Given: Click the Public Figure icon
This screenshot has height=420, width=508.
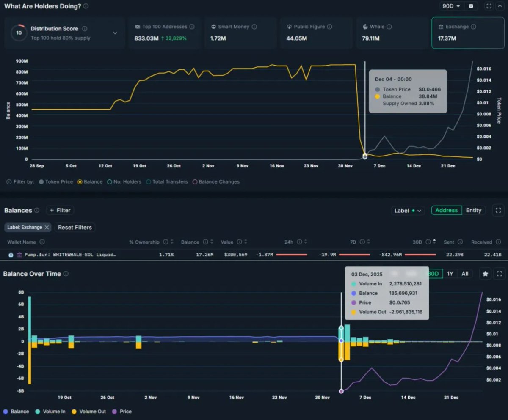Looking at the screenshot, I should 289,26.
